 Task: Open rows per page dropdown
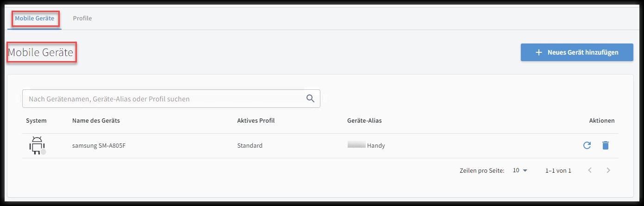[x=520, y=170]
